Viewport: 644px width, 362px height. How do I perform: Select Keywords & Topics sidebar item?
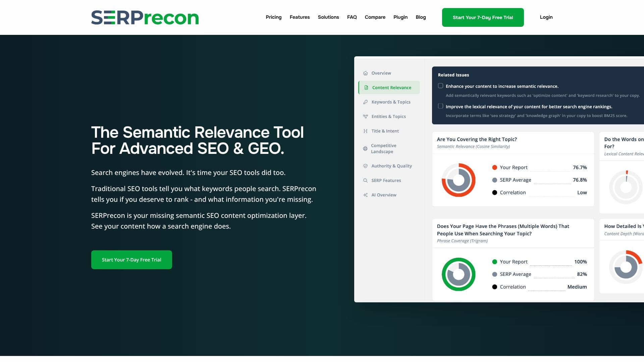389,102
